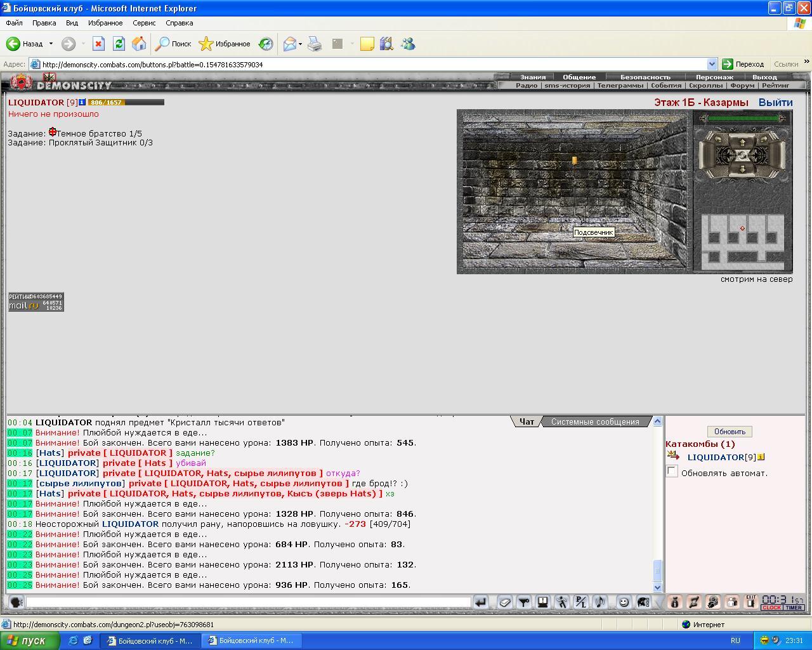Click the refresh button in navigation pad center
Image resolution: width=812 pixels, height=650 pixels.
(x=742, y=156)
